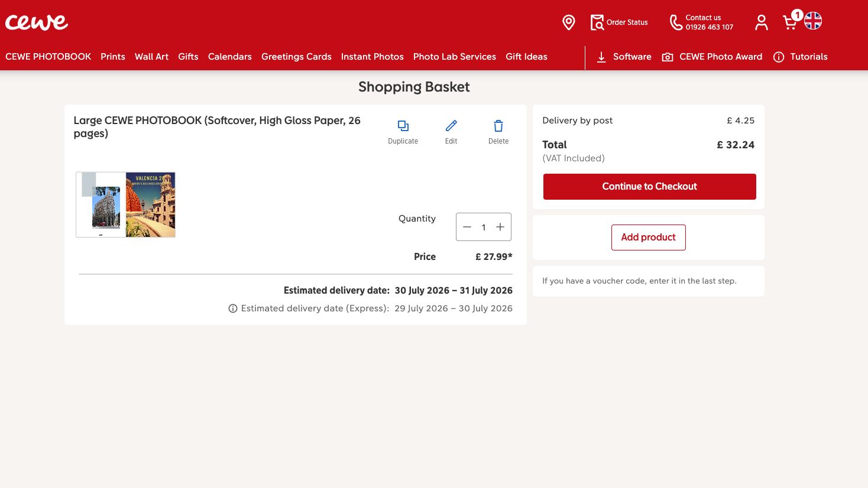Viewport: 868px width, 488px height.
Task: Click the voucher code notice text
Action: click(x=639, y=281)
